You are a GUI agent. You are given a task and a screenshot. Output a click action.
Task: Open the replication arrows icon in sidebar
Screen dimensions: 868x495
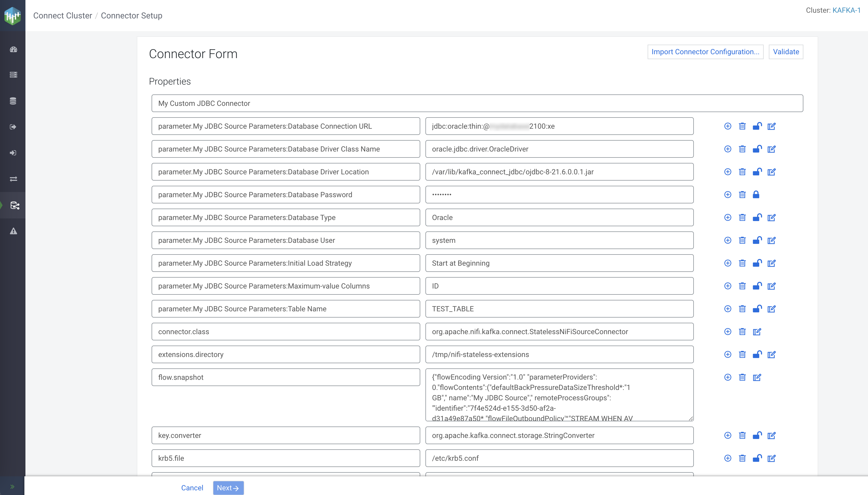(x=13, y=179)
